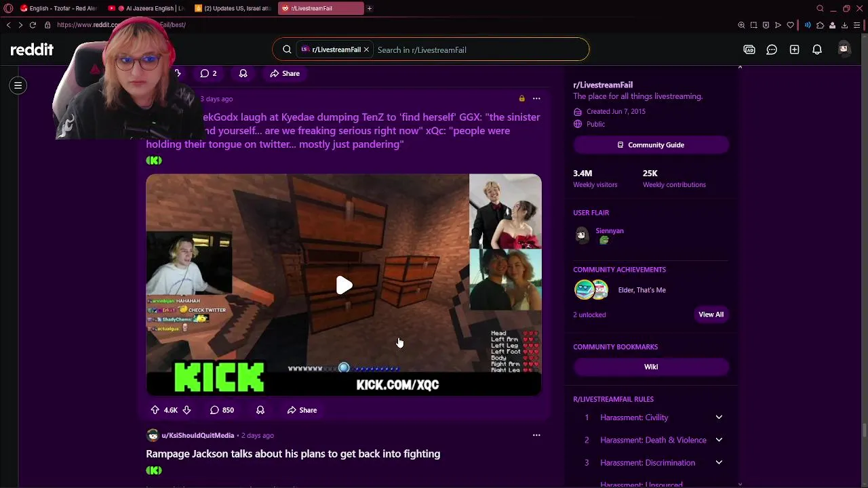Click the site lock security icon

click(47, 25)
